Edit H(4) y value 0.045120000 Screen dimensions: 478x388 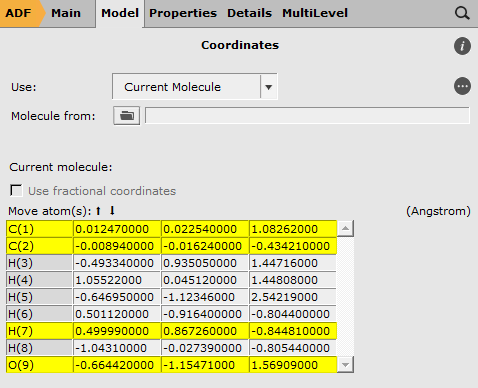(x=205, y=280)
